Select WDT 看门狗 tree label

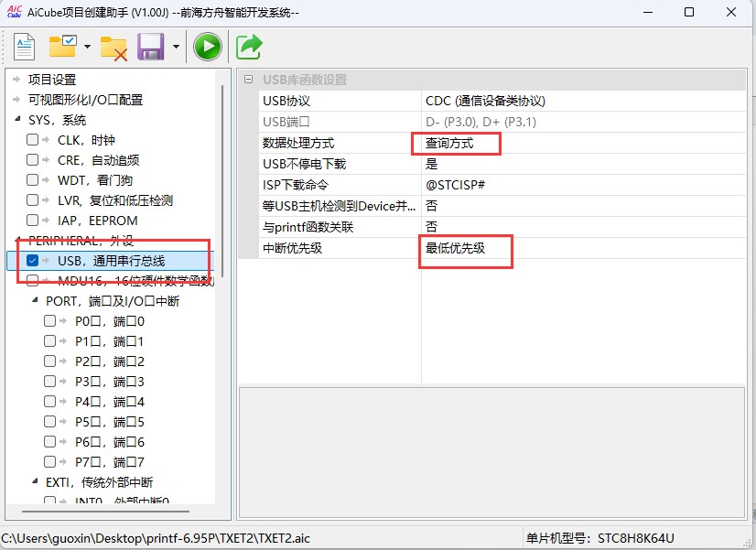(95, 180)
